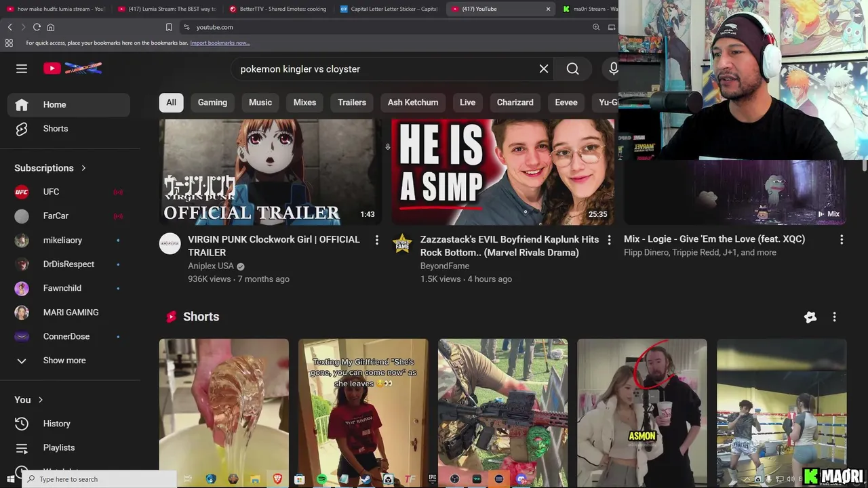
Task: Open the YouTube hamburger guide menu
Action: pos(22,68)
